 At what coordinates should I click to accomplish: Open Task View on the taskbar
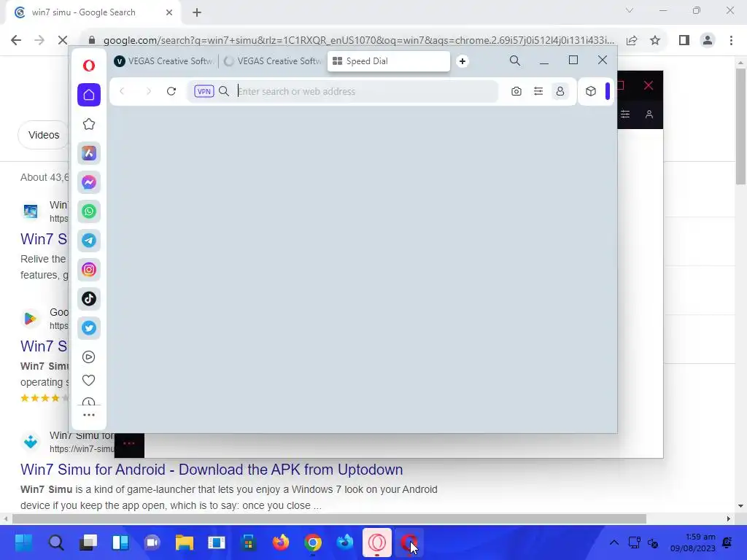tap(88, 542)
